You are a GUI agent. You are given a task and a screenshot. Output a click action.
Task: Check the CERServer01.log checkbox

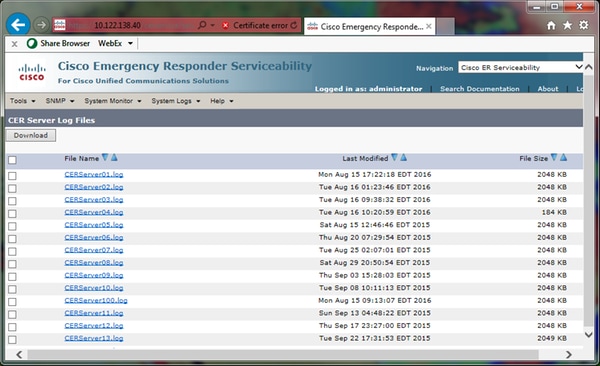tap(12, 176)
